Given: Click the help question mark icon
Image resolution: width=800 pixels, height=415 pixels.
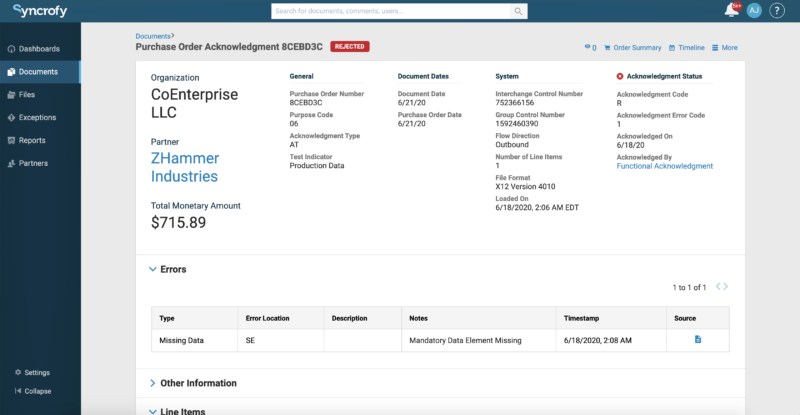Looking at the screenshot, I should point(777,11).
